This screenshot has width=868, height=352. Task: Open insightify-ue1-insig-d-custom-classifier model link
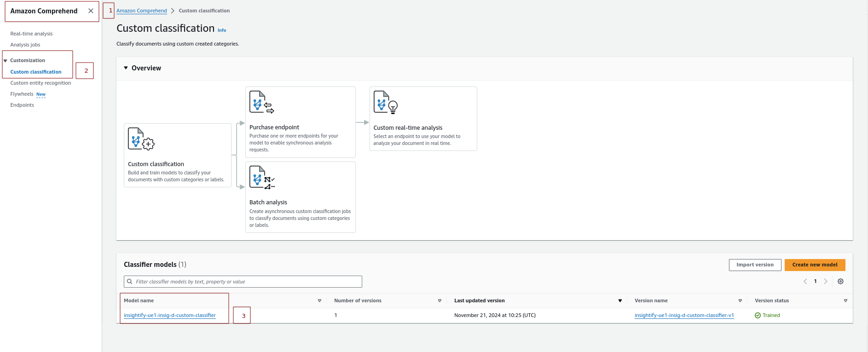pyautogui.click(x=170, y=316)
